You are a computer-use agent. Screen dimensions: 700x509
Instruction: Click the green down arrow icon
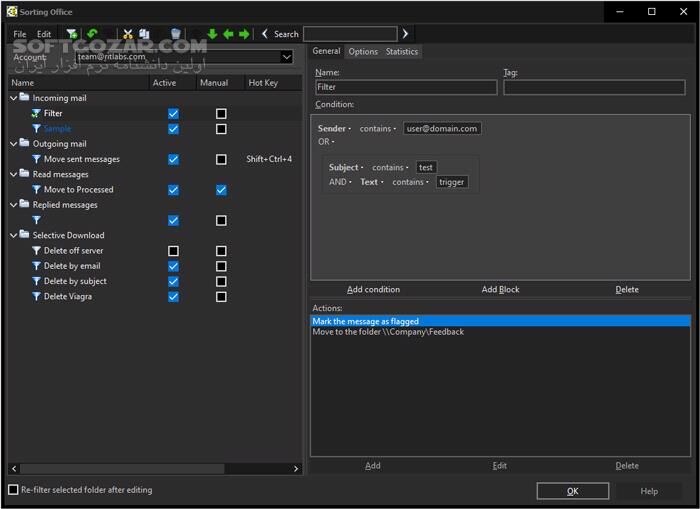212,34
